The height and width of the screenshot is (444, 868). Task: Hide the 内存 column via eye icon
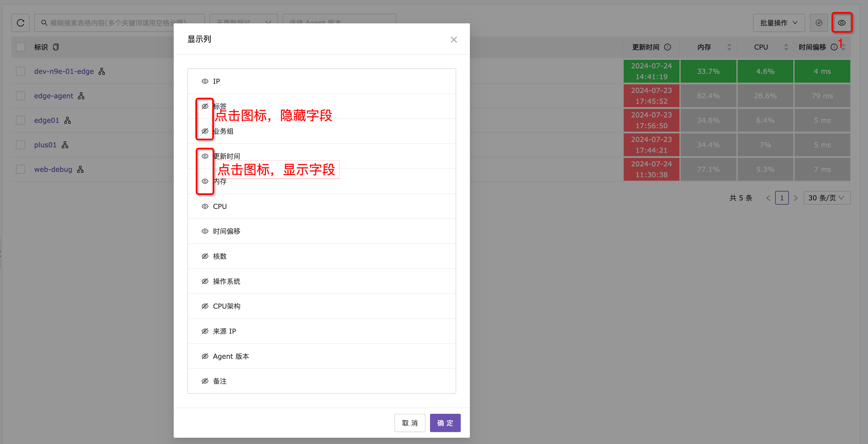tap(205, 181)
